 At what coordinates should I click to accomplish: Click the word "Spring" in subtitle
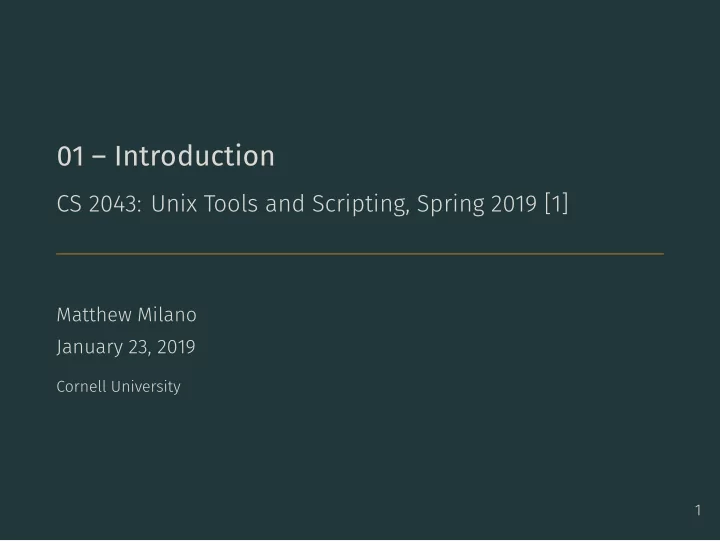tap(450, 205)
